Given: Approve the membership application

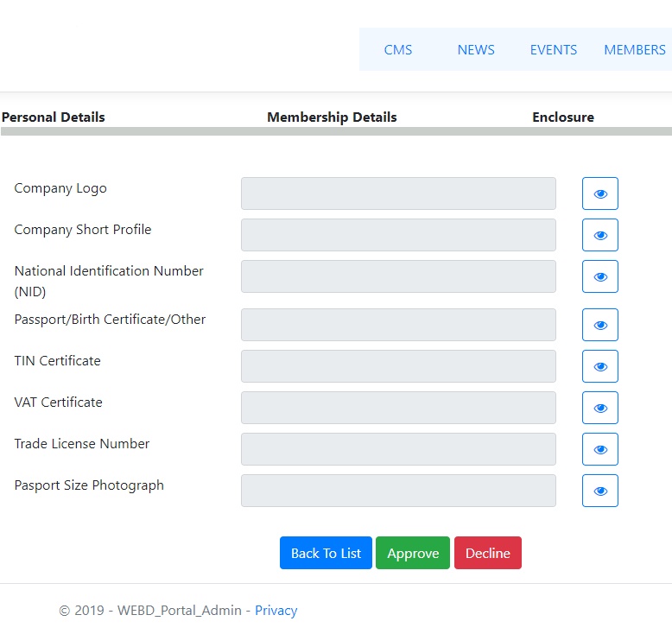Looking at the screenshot, I should coord(413,553).
